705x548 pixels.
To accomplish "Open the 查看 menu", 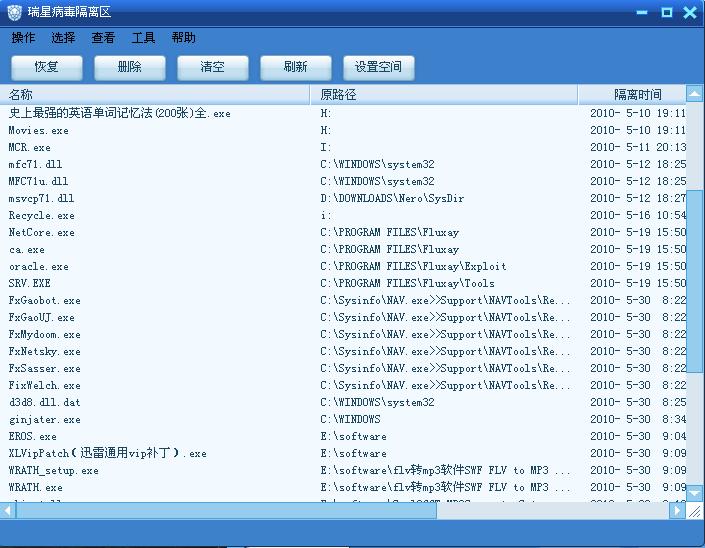I will point(103,38).
